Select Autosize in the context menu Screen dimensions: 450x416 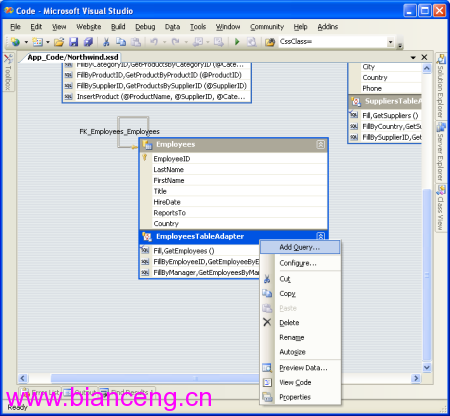pos(300,352)
